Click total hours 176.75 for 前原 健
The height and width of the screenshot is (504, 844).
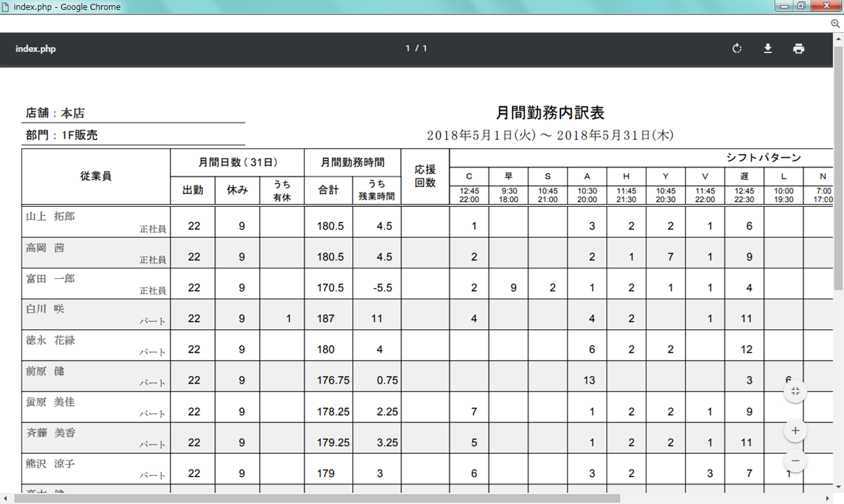[333, 380]
